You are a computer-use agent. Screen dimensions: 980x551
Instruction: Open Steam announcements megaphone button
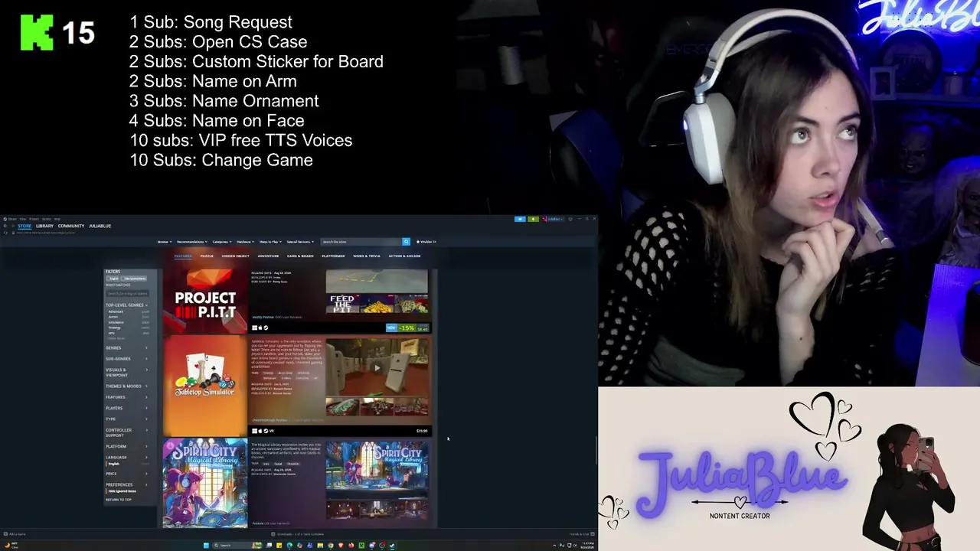tap(520, 219)
